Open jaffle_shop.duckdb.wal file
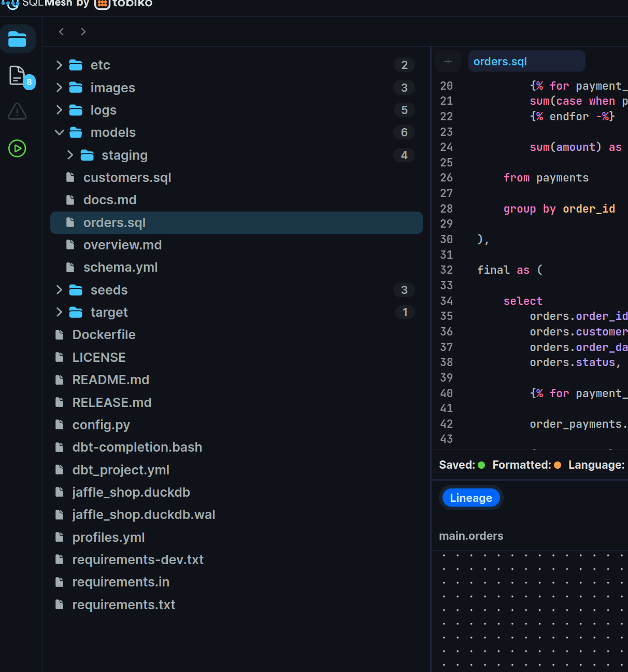 [144, 514]
